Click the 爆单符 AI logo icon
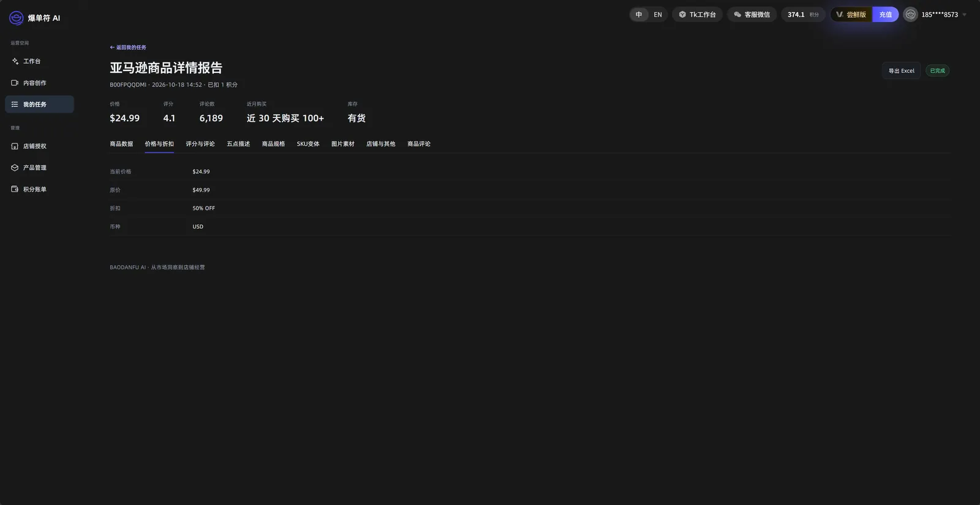The height and width of the screenshot is (505, 980). (x=17, y=18)
